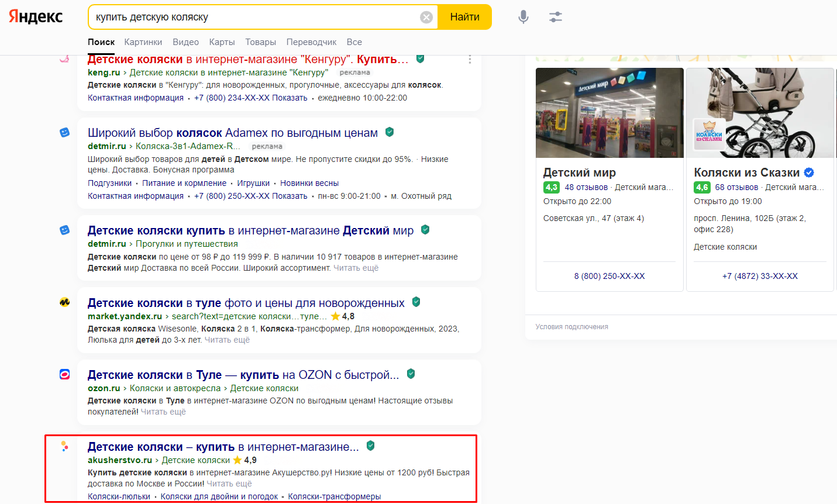Click the star rating 4,9 on the akusherstvo result
Image resolution: width=837 pixels, height=504 pixels.
point(244,460)
